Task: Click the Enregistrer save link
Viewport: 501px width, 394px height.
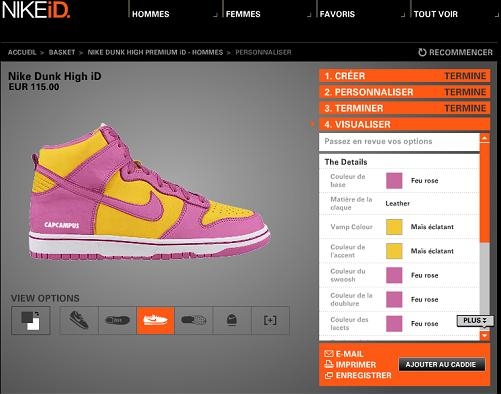Action: pyautogui.click(x=358, y=375)
